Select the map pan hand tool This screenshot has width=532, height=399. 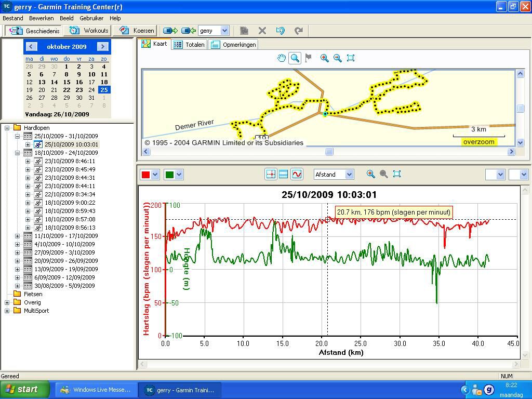pos(281,58)
